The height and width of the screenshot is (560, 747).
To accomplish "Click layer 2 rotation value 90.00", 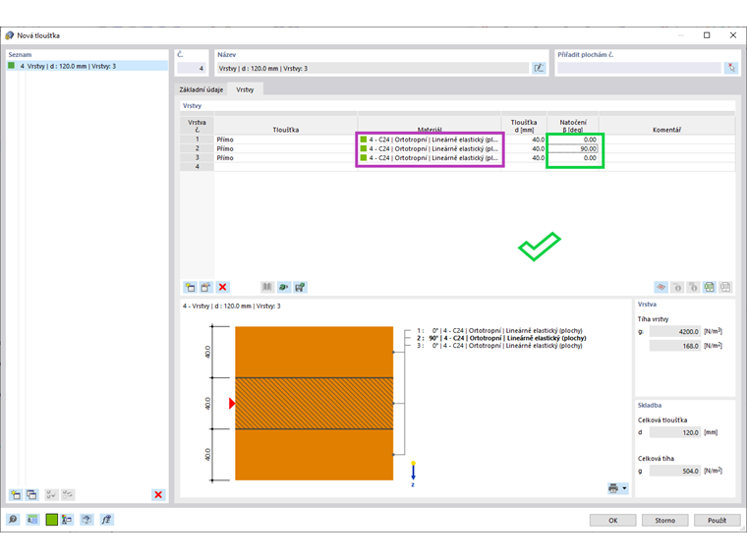I will (573, 148).
